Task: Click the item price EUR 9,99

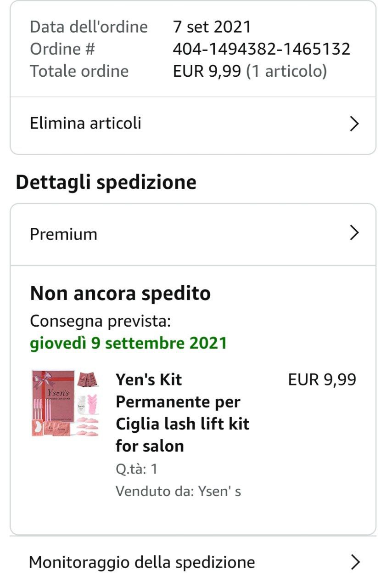Action: click(322, 379)
